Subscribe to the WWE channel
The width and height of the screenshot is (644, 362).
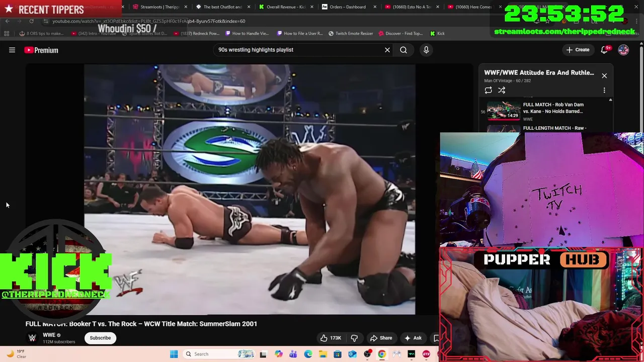[x=100, y=338]
